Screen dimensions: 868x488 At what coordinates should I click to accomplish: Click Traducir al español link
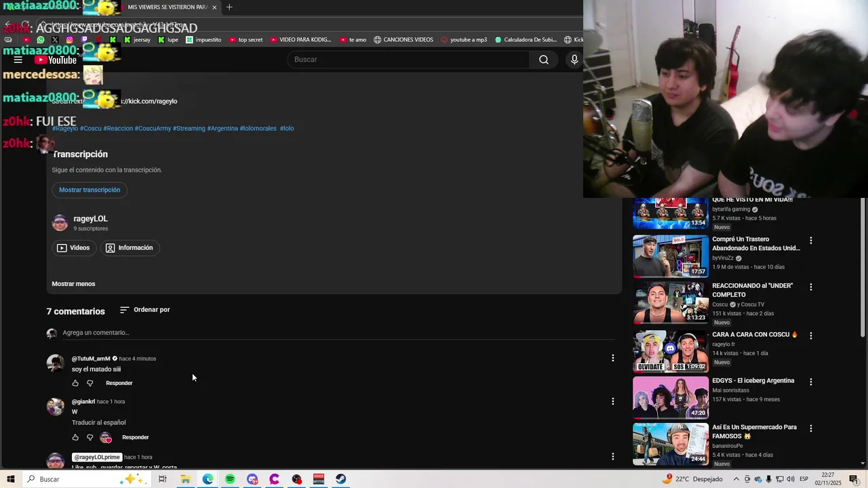coord(99,423)
